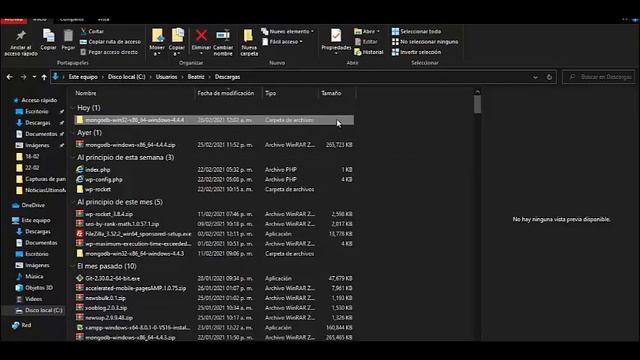Image resolution: width=640 pixels, height=360 pixels.
Task: Collapse Al principio de este mes group
Action: tap(73, 202)
